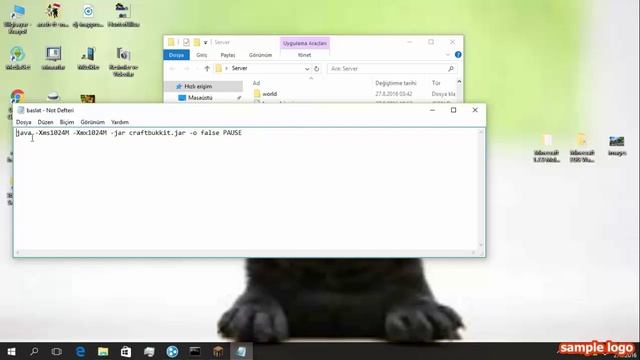Open the Windows Start menu
The width and height of the screenshot is (640, 360).
[11, 351]
